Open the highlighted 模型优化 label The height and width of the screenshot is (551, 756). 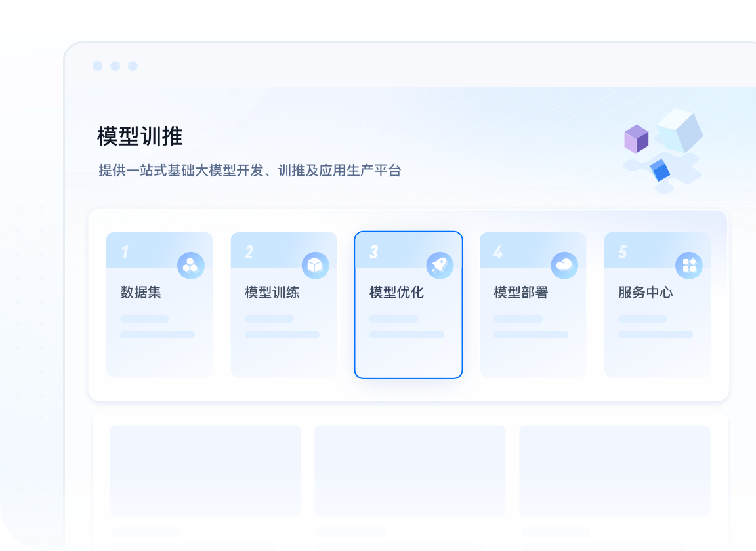pos(396,293)
